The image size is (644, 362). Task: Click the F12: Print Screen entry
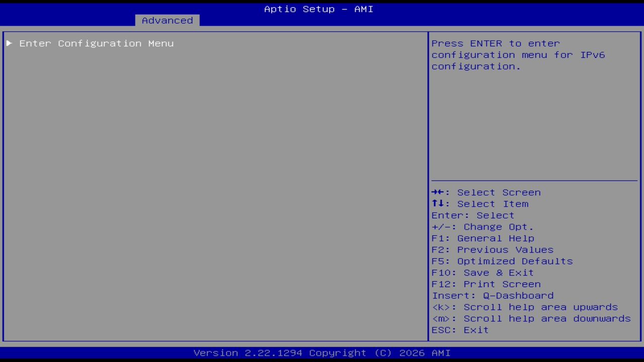click(486, 284)
